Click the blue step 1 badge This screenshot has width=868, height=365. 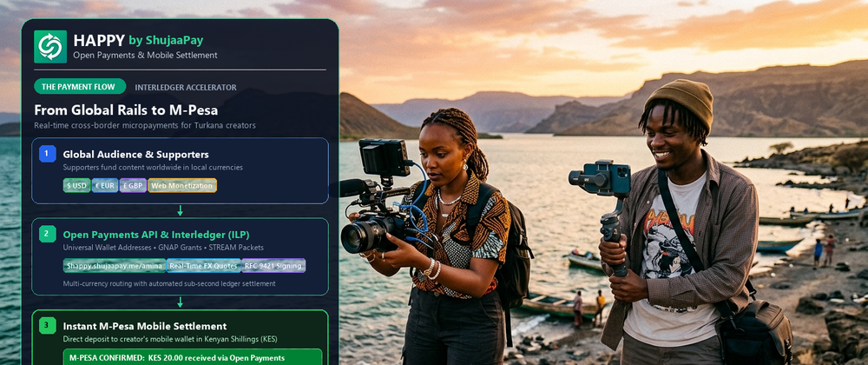coord(48,154)
